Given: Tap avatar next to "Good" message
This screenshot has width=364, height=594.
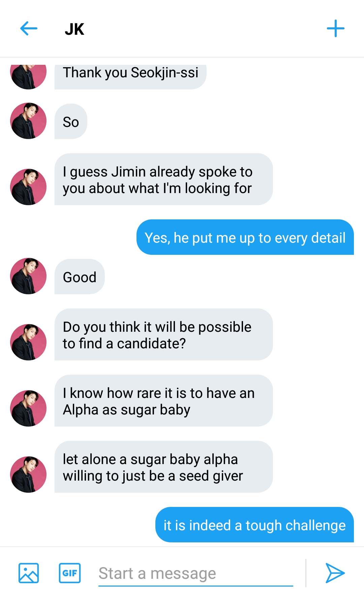Looking at the screenshot, I should pyautogui.click(x=28, y=276).
